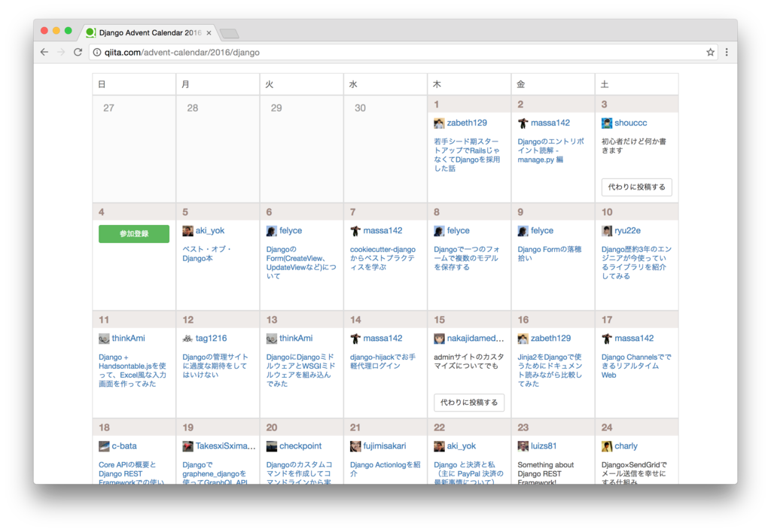Open felyce's avatar on day 8
Screen dimensions: 771x532
coord(439,231)
